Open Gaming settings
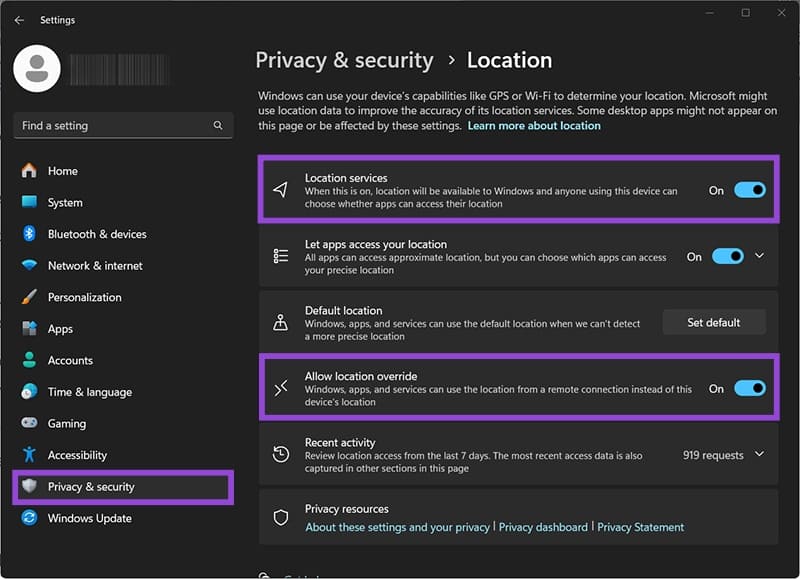800x579 pixels. tap(122, 423)
